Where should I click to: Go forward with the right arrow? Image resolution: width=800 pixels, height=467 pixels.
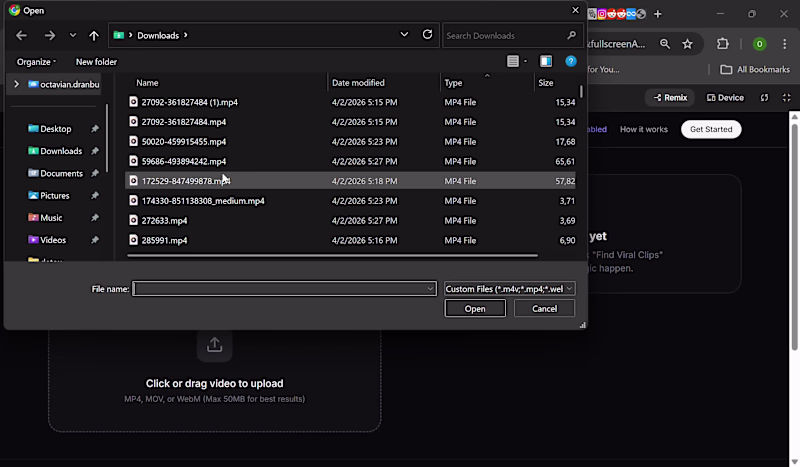(x=49, y=35)
